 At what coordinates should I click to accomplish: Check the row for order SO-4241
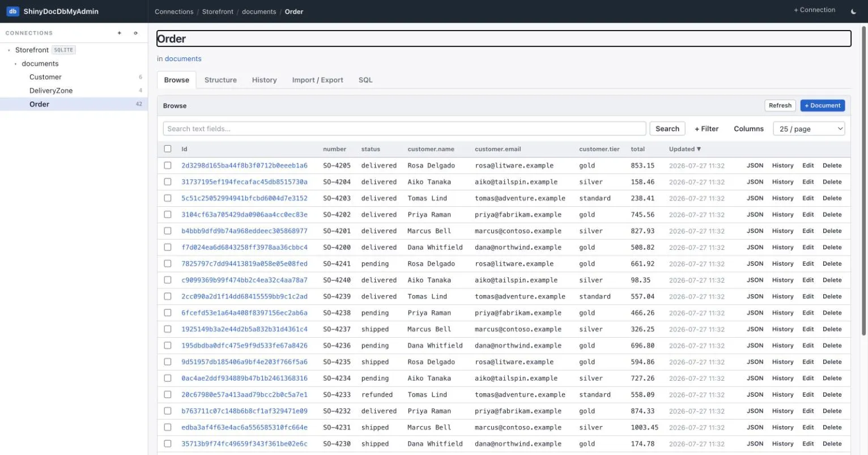(x=168, y=263)
